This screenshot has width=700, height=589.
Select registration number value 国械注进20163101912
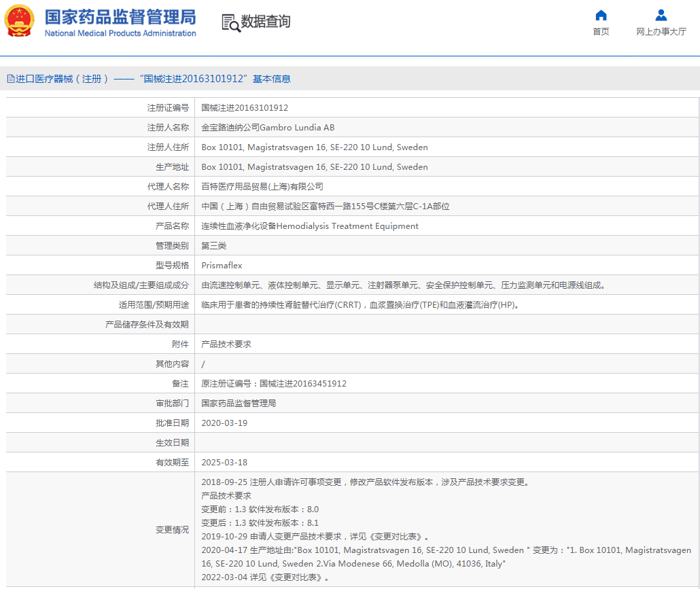(x=245, y=108)
